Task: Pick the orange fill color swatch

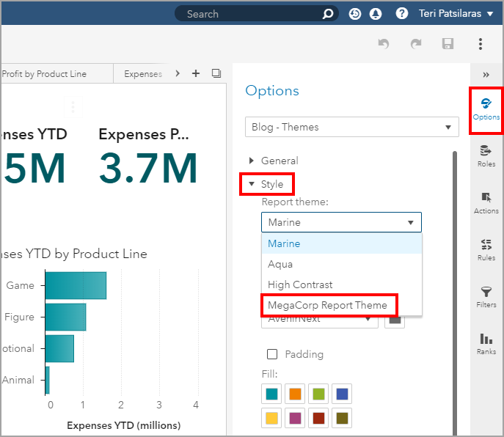Action: point(295,394)
